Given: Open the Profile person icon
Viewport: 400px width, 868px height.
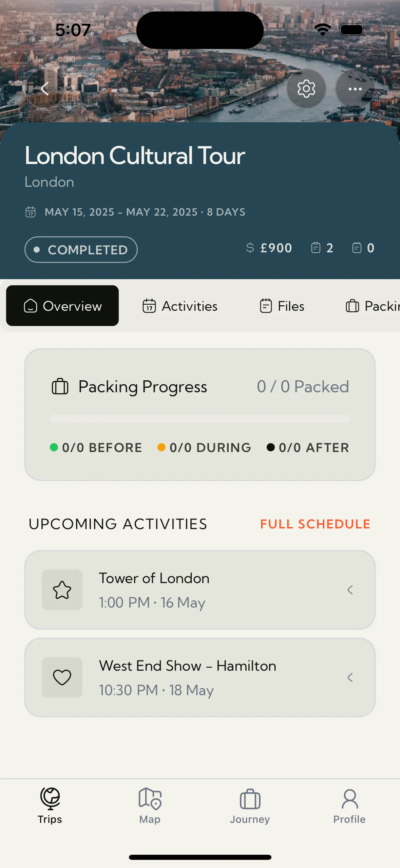Looking at the screenshot, I should (x=349, y=799).
